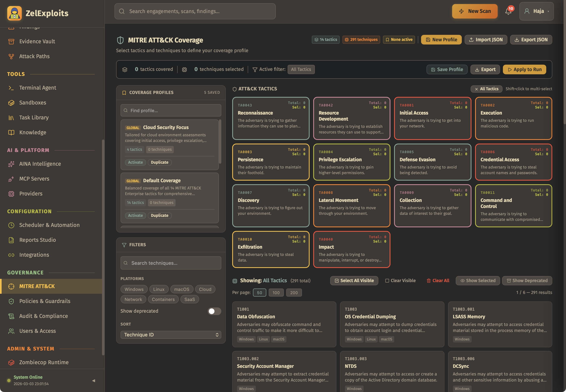566x392 pixels.
Task: Switch to Policies & Guardrails section
Action: pos(45,301)
